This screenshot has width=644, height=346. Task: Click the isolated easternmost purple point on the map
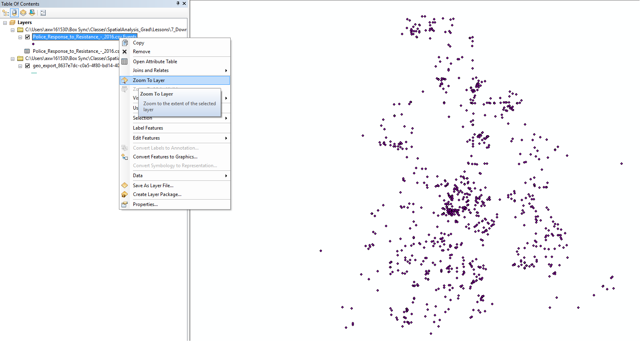pos(622,164)
